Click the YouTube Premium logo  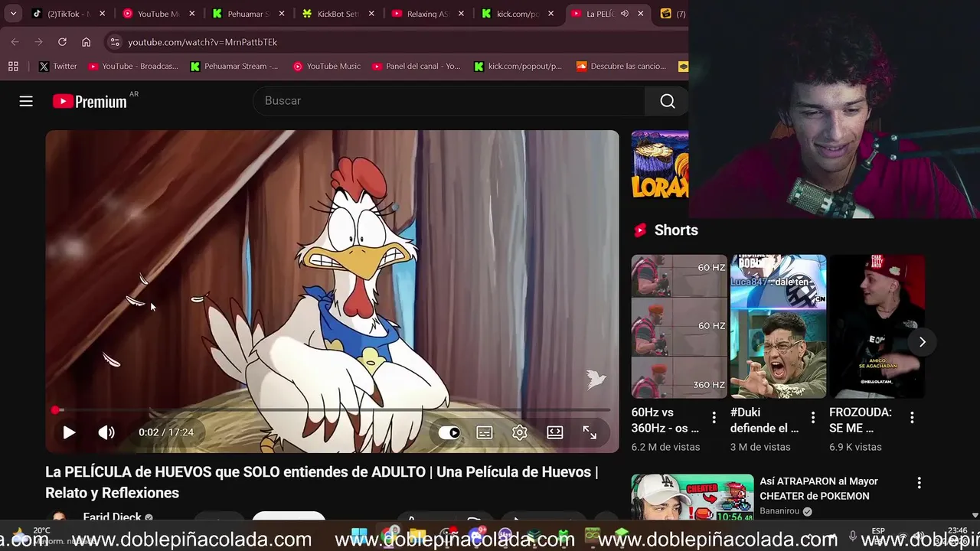click(90, 101)
